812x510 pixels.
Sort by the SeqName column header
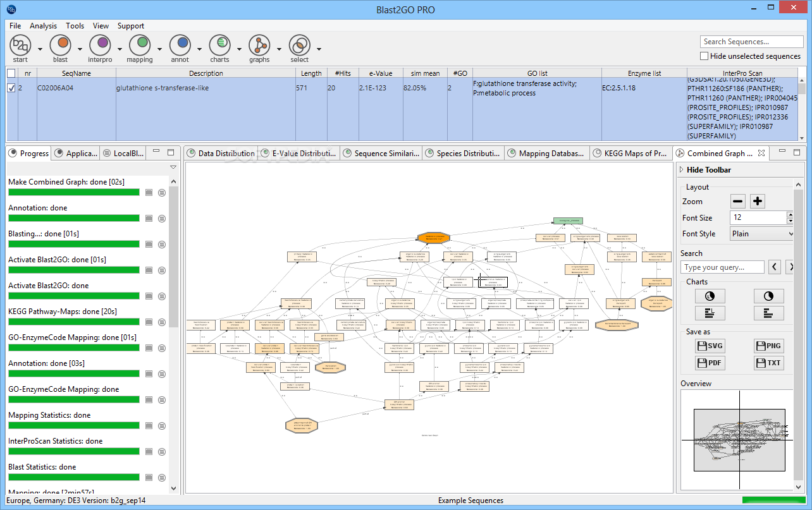[76, 73]
